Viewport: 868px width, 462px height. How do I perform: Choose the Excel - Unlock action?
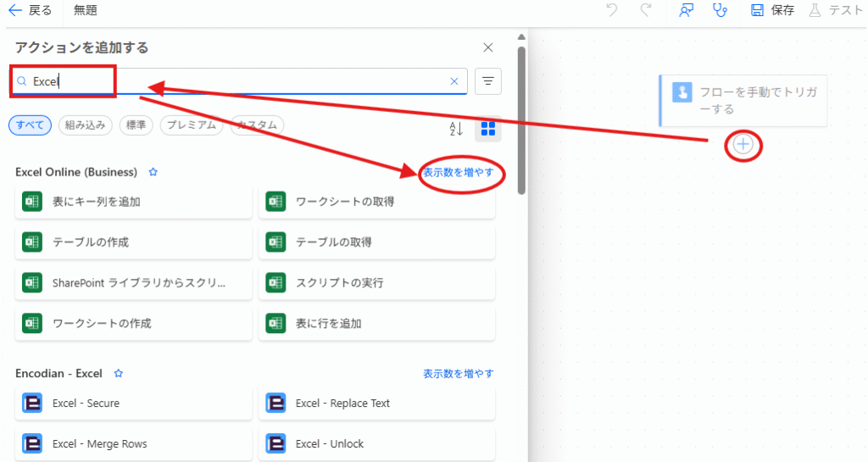coord(377,443)
